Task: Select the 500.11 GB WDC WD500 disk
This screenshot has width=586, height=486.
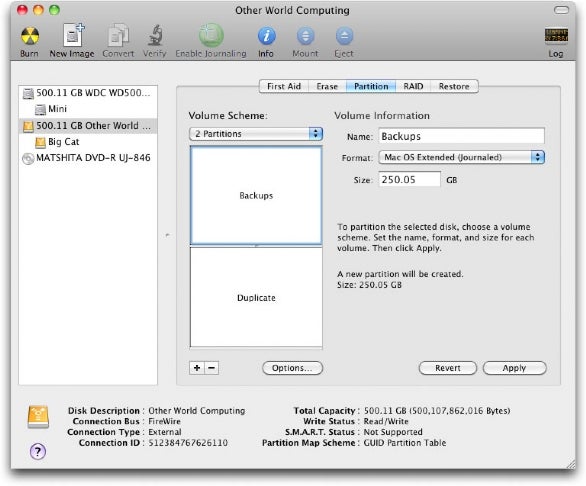Action: (88, 93)
